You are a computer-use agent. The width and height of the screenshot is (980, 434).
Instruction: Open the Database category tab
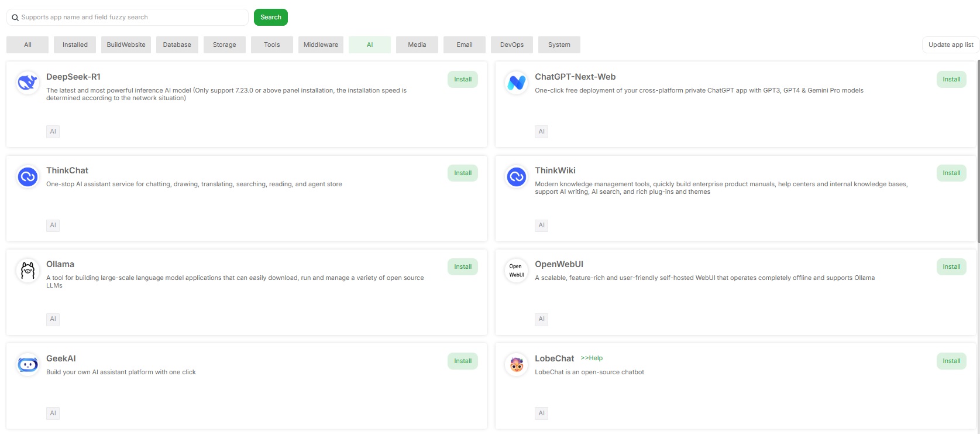[x=177, y=45]
